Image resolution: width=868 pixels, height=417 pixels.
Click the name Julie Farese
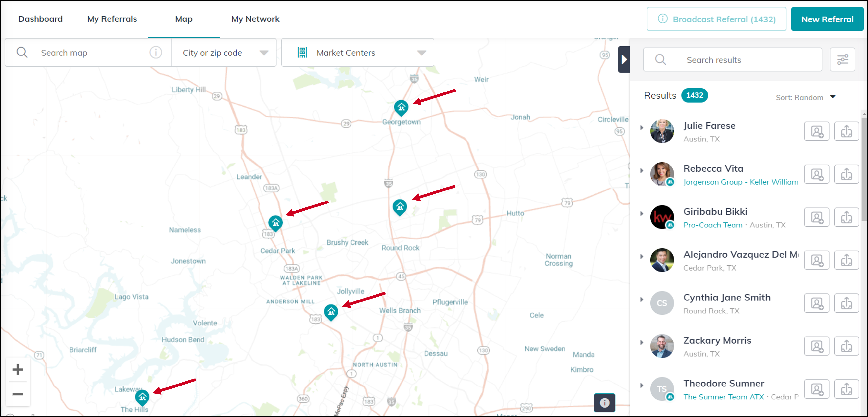click(709, 126)
